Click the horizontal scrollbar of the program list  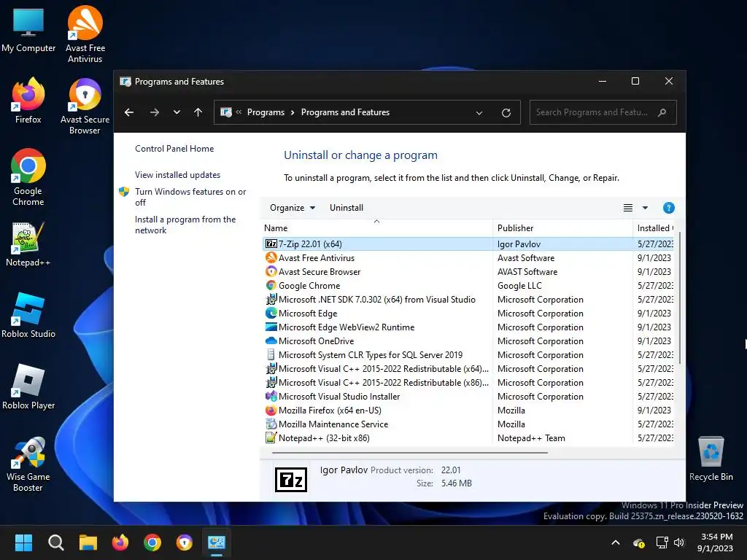(x=410, y=452)
